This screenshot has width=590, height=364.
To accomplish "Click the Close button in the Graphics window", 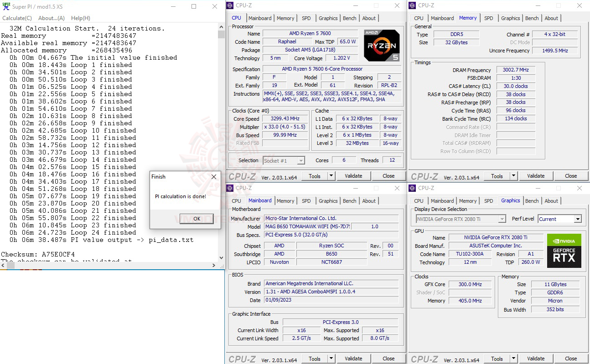I will [x=571, y=359].
